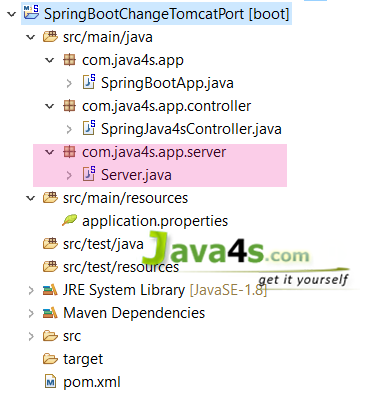
Task: Expand the Maven Dependencies node
Action: 31,313
